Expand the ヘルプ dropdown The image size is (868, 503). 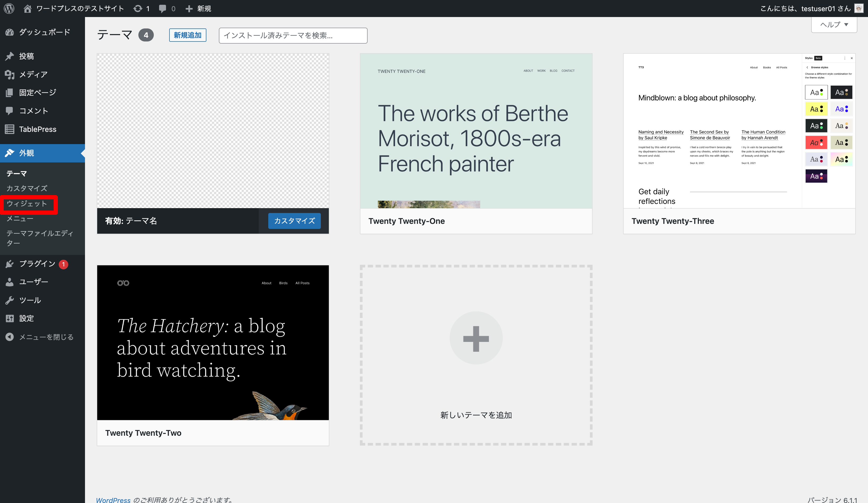[x=834, y=24]
